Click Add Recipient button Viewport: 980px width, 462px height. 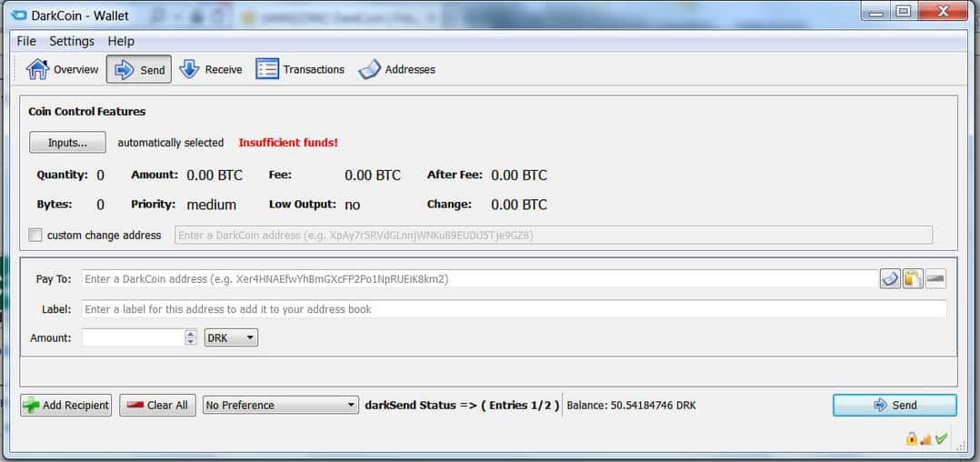coord(65,405)
